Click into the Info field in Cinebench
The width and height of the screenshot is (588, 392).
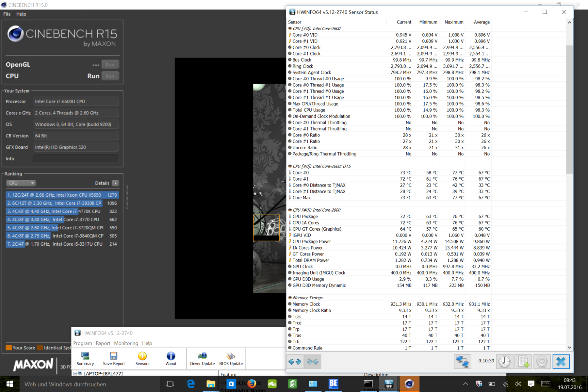[76, 159]
